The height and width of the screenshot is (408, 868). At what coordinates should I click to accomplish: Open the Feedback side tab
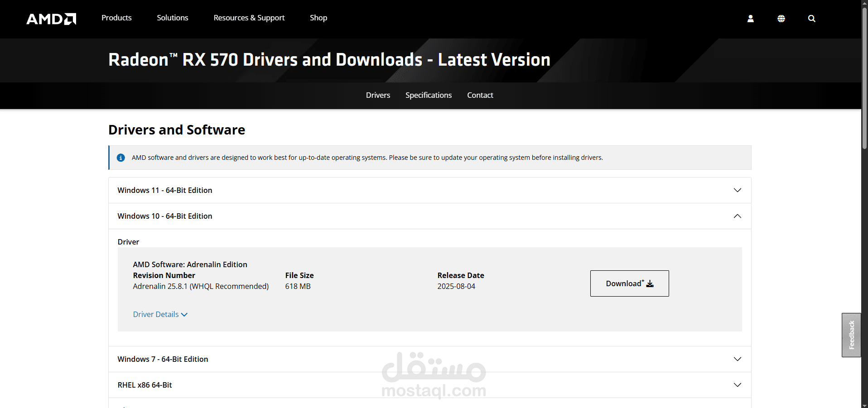click(851, 335)
